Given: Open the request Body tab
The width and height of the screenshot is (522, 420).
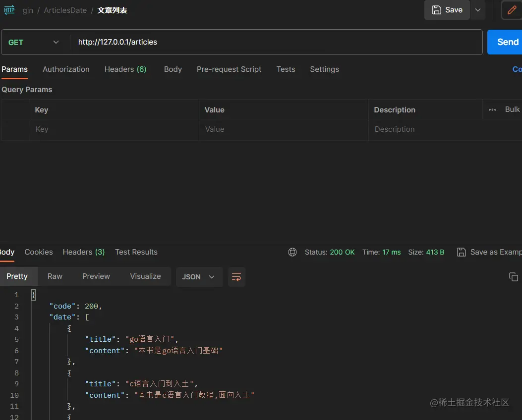Looking at the screenshot, I should pos(173,69).
